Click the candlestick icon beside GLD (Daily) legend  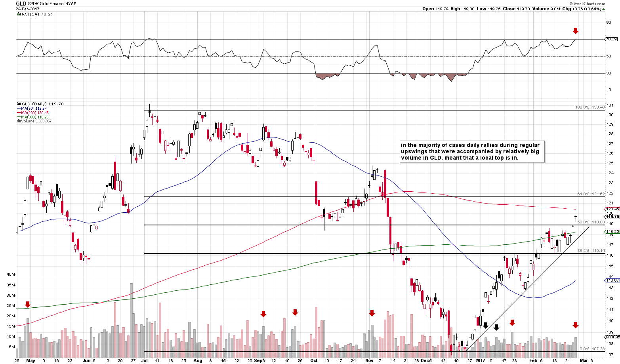point(18,104)
